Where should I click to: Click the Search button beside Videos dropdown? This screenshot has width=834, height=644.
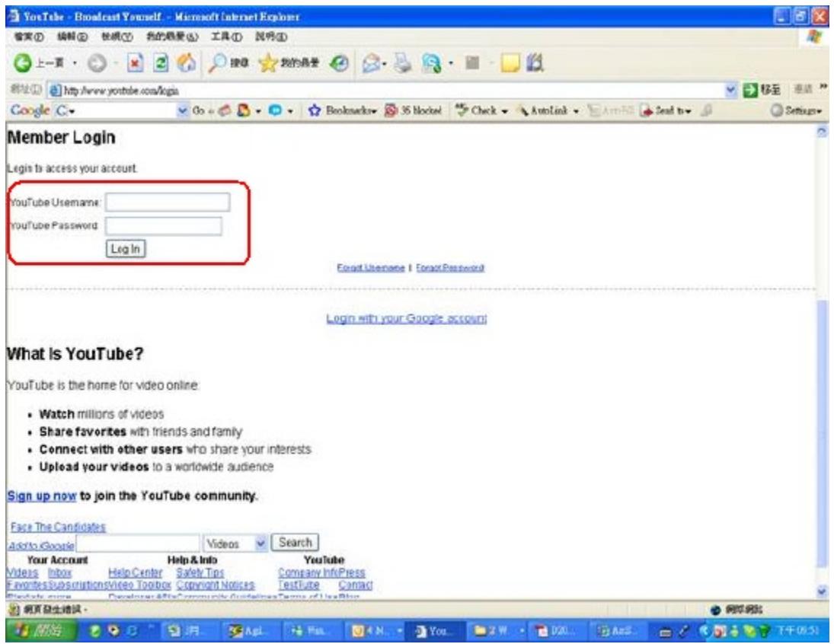[296, 543]
